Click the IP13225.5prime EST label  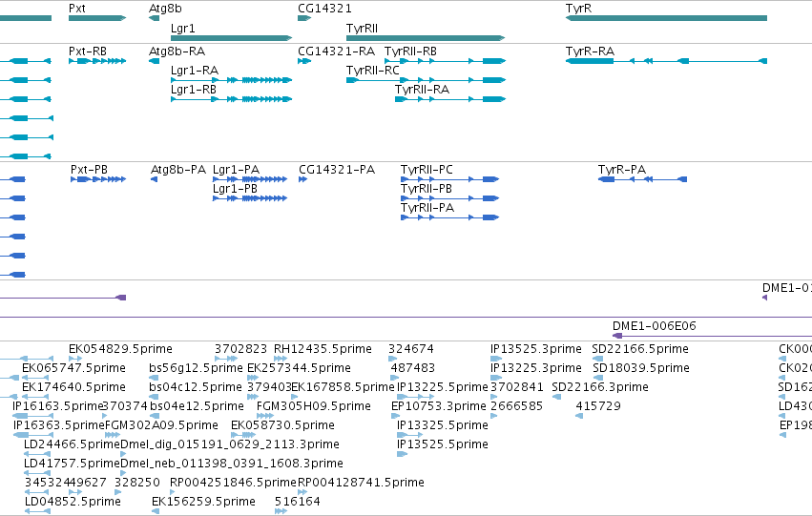[442, 387]
